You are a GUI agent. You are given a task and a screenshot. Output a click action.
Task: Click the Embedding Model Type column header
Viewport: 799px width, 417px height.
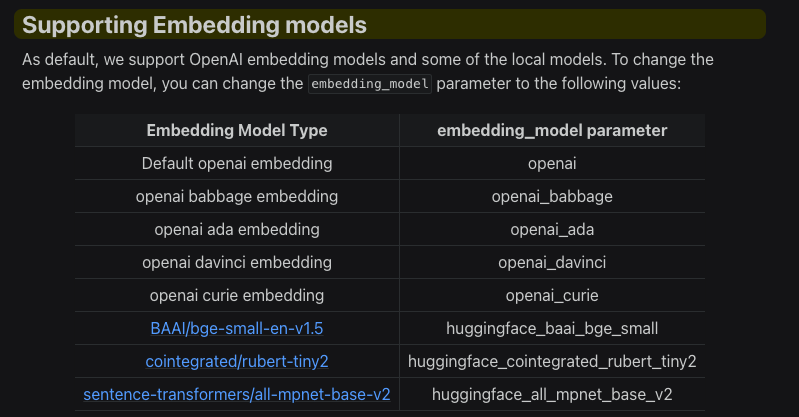(x=237, y=131)
